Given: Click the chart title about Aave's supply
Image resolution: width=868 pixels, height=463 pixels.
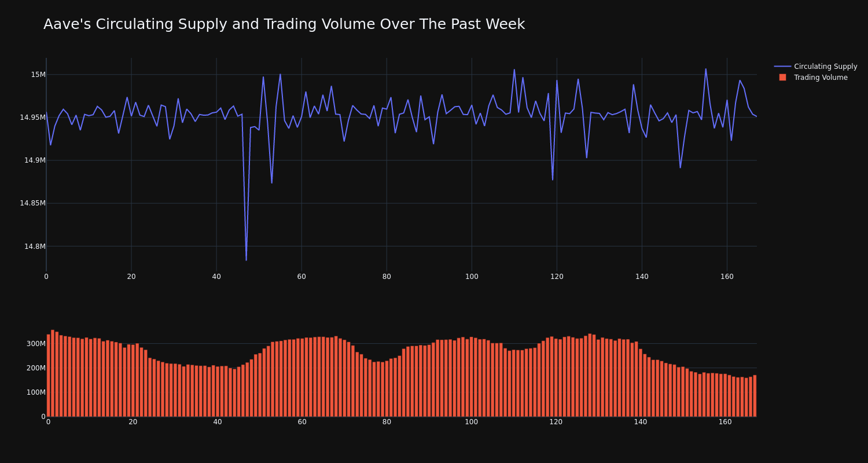Looking at the screenshot, I should [284, 24].
